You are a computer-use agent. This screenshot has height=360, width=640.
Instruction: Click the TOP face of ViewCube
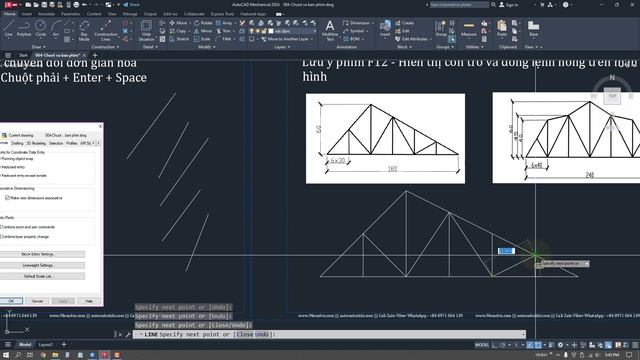(x=612, y=96)
